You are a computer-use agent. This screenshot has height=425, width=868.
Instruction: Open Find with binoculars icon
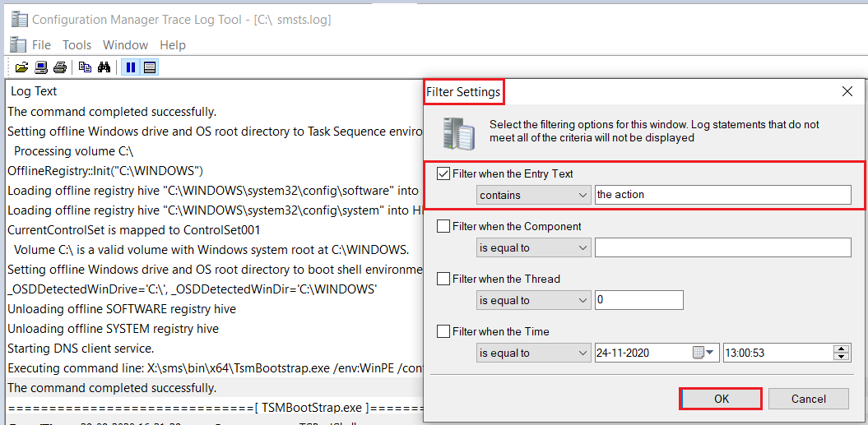104,67
